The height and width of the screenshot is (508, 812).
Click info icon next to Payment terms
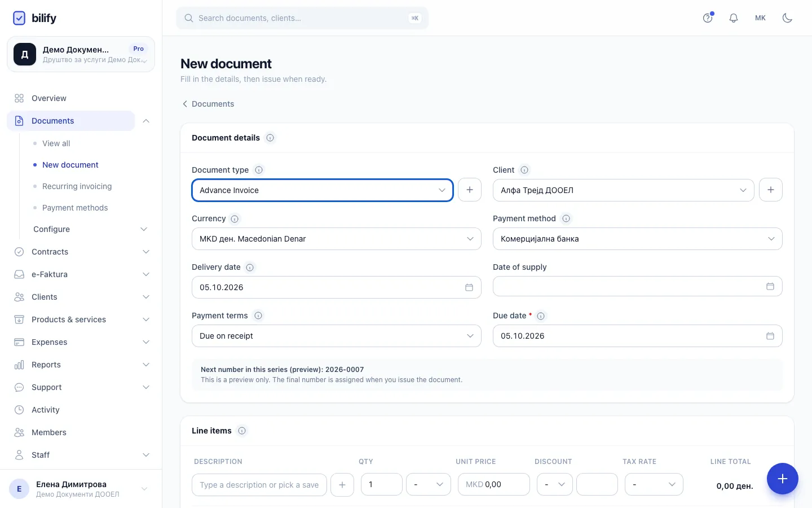point(258,316)
